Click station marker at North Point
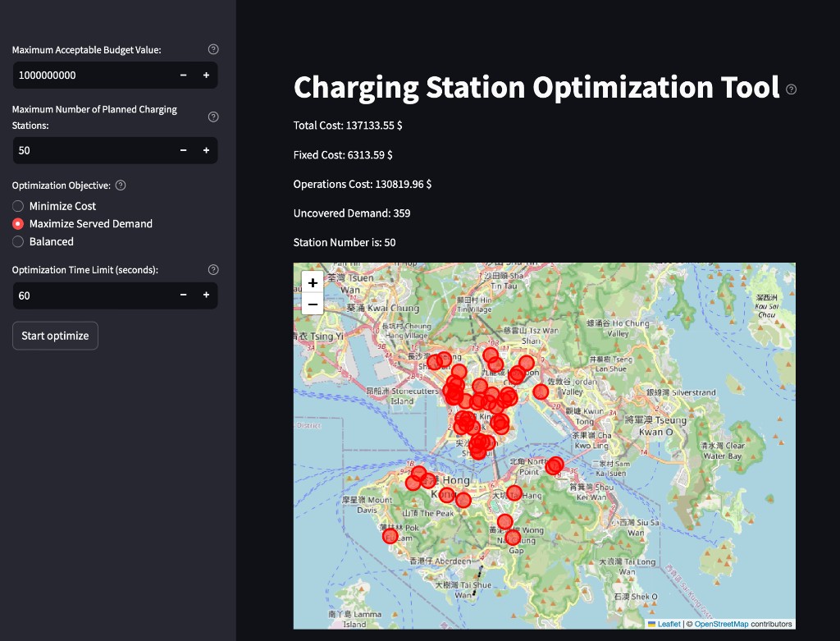The height and width of the screenshot is (641, 840). pos(555,465)
